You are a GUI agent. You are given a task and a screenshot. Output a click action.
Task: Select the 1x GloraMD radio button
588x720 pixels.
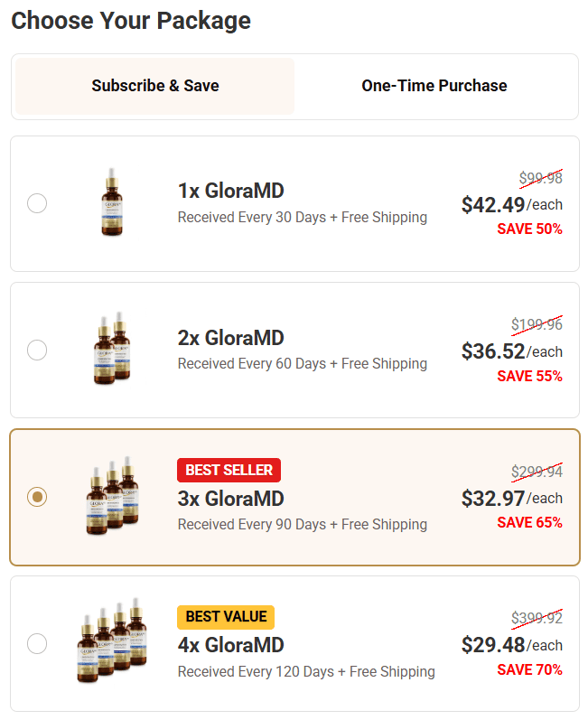[x=37, y=203]
